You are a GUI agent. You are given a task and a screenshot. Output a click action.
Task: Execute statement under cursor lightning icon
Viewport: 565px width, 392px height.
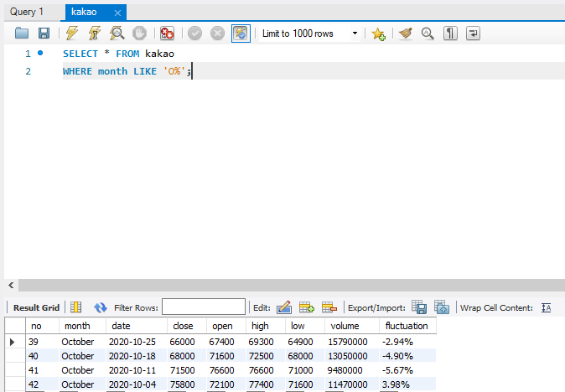pyautogui.click(x=95, y=34)
